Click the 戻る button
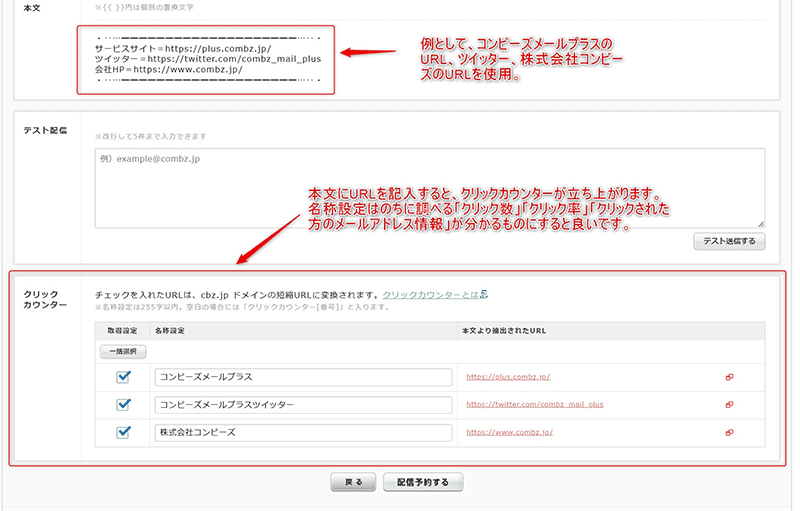This screenshot has width=800, height=511. pyautogui.click(x=353, y=482)
